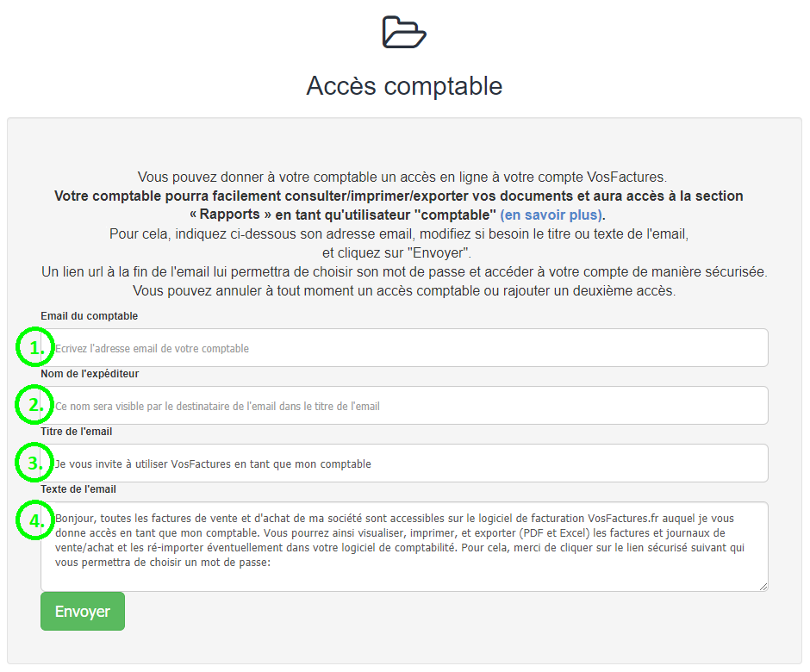Click the green circled number 2 marker

click(34, 405)
